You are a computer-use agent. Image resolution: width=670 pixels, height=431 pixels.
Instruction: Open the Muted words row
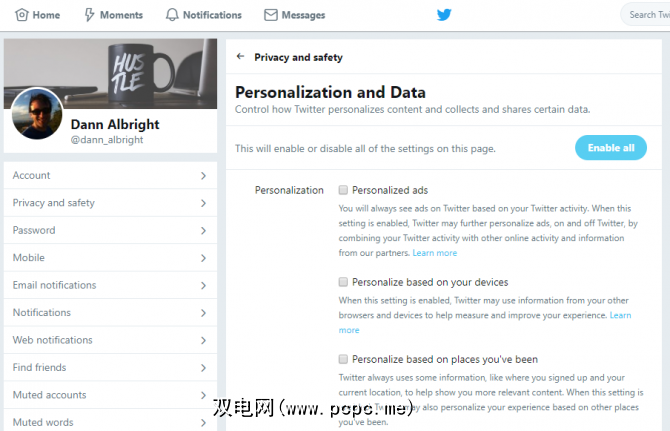coord(110,420)
